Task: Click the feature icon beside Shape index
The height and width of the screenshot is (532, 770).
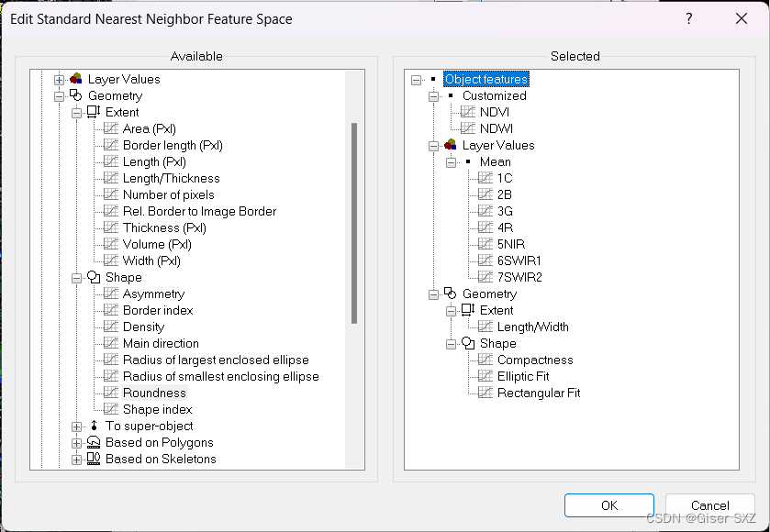Action: point(111,409)
